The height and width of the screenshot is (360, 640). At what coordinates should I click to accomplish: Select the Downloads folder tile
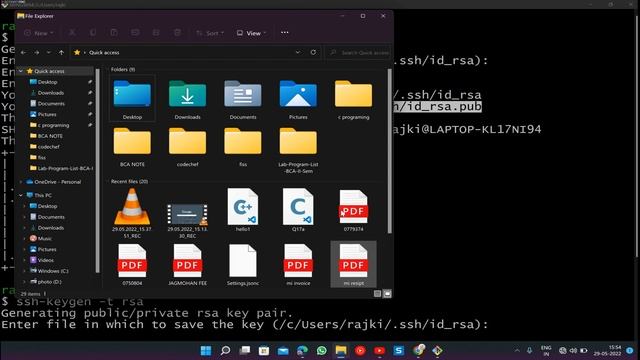click(187, 99)
